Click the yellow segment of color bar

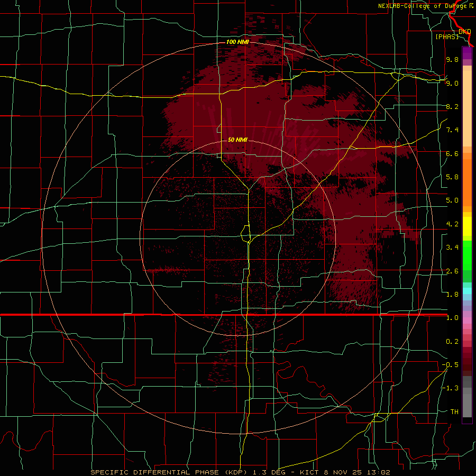[467, 226]
